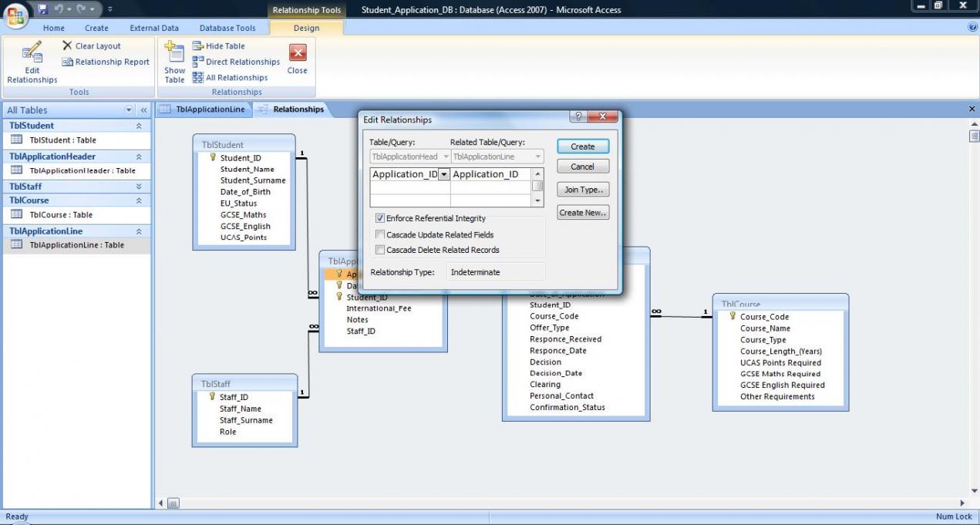Click the Access help icon

[x=972, y=27]
